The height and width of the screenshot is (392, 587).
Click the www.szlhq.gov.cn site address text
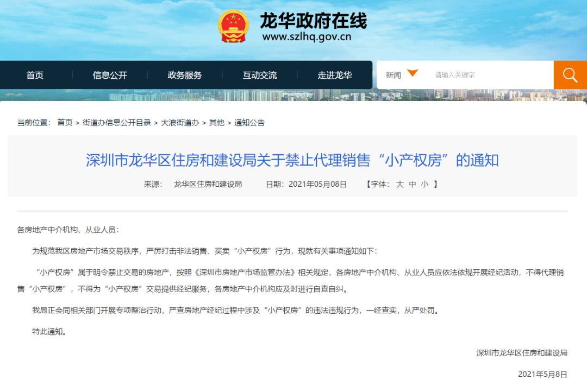tap(307, 37)
